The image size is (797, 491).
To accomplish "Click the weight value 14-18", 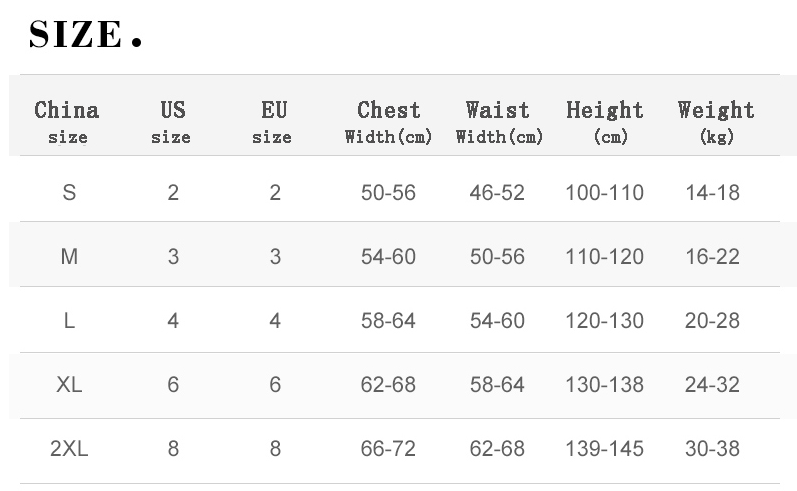I will (x=712, y=192).
